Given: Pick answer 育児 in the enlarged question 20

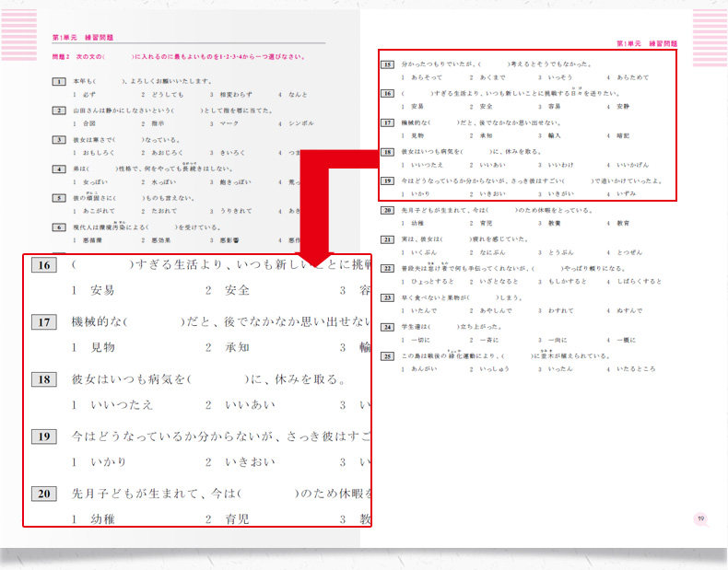Looking at the screenshot, I should click(237, 519).
